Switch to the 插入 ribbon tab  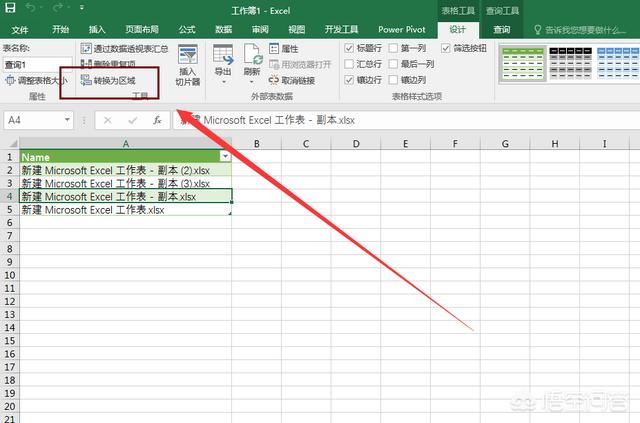click(x=97, y=29)
